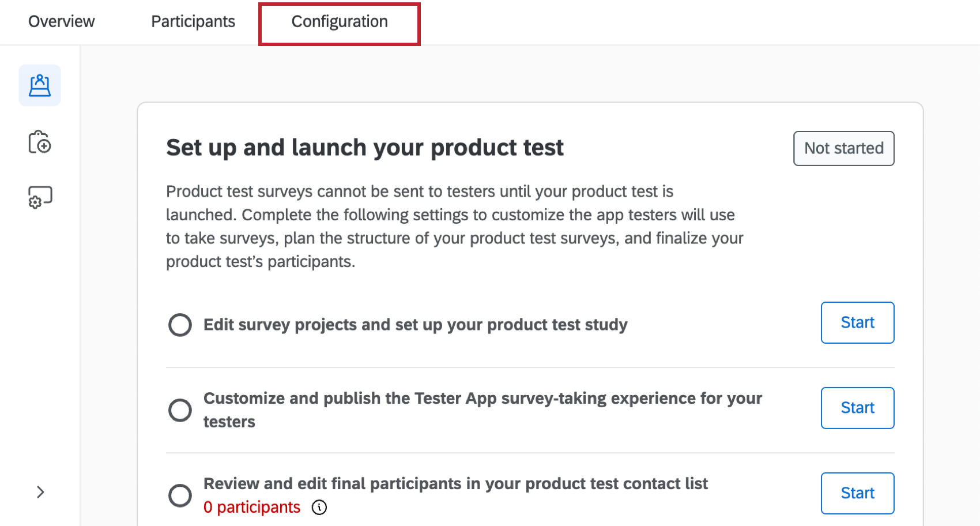Click the circle beside Tester App customization step
The image size is (980, 526).
coord(180,410)
